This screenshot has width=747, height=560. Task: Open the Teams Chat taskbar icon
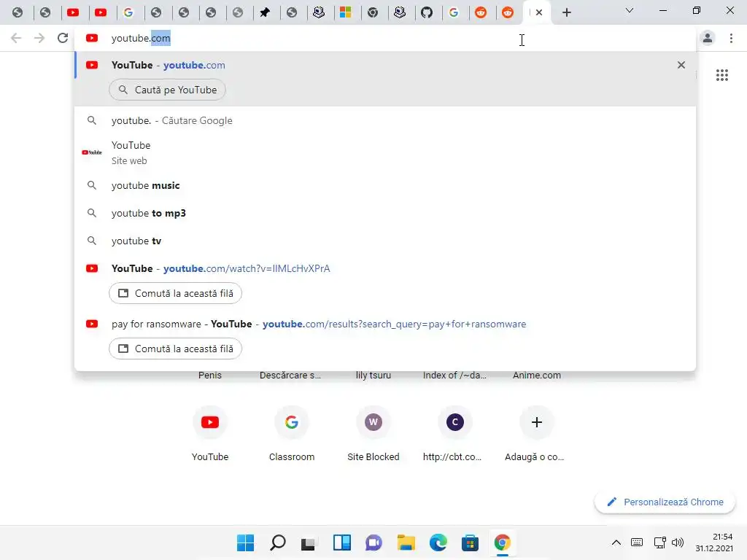pos(374,542)
